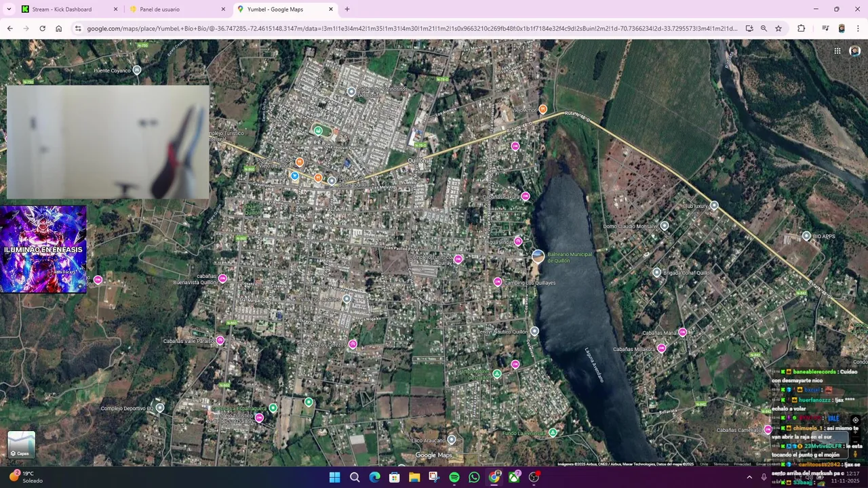Click the browser back arrow
This screenshot has height=488, width=868.
click(9, 28)
